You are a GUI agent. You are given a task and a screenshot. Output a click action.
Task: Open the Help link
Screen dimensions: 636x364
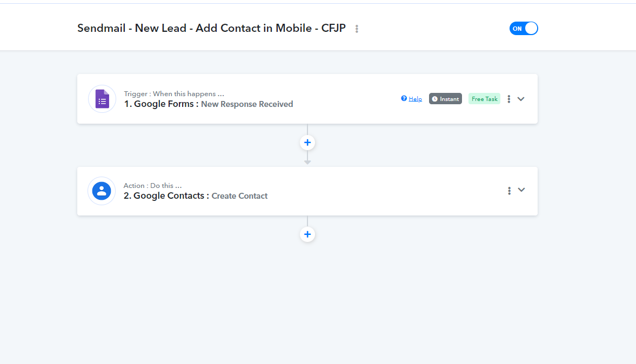point(416,99)
